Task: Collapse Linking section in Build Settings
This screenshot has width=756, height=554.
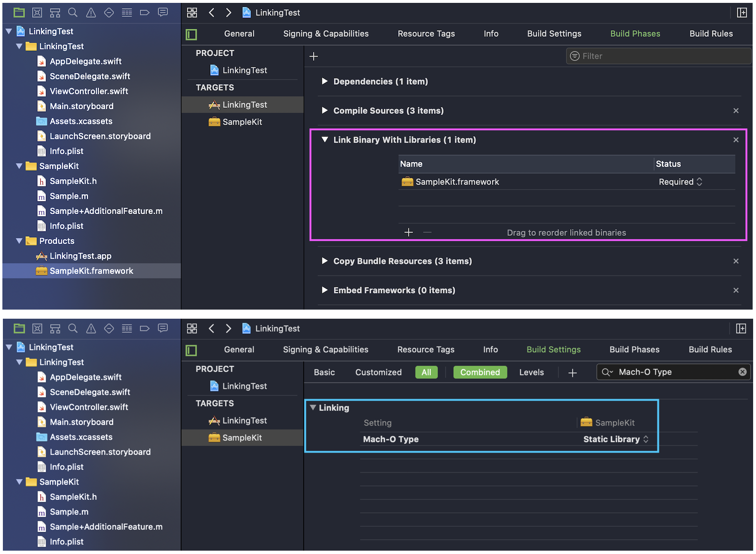Action: point(313,408)
